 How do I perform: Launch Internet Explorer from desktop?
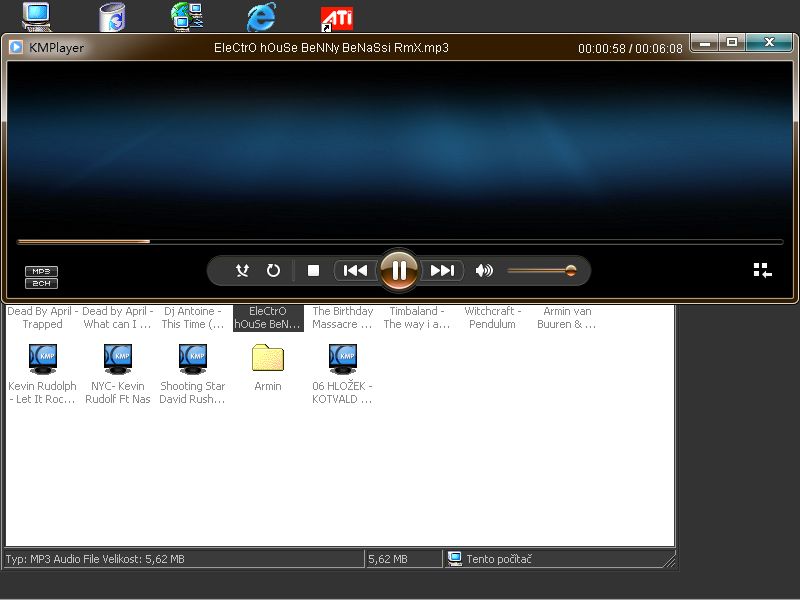(262, 17)
